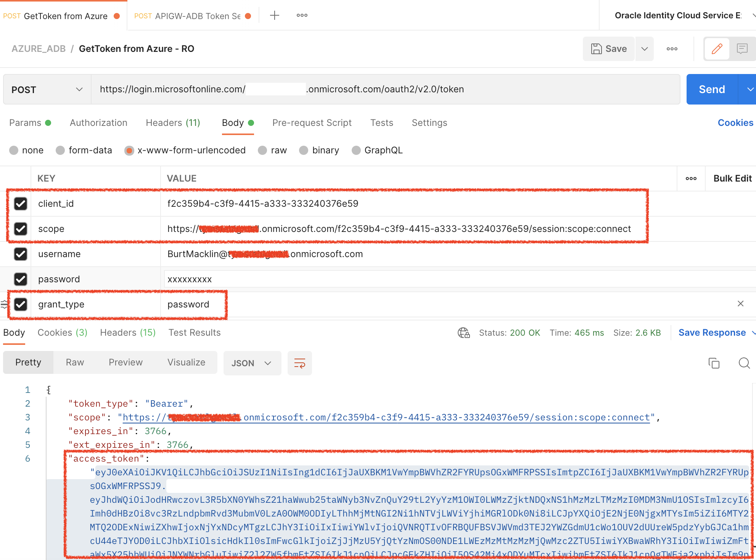Viewport: 756px width, 560px height.
Task: Open the JSON response format dropdown
Action: (x=252, y=363)
